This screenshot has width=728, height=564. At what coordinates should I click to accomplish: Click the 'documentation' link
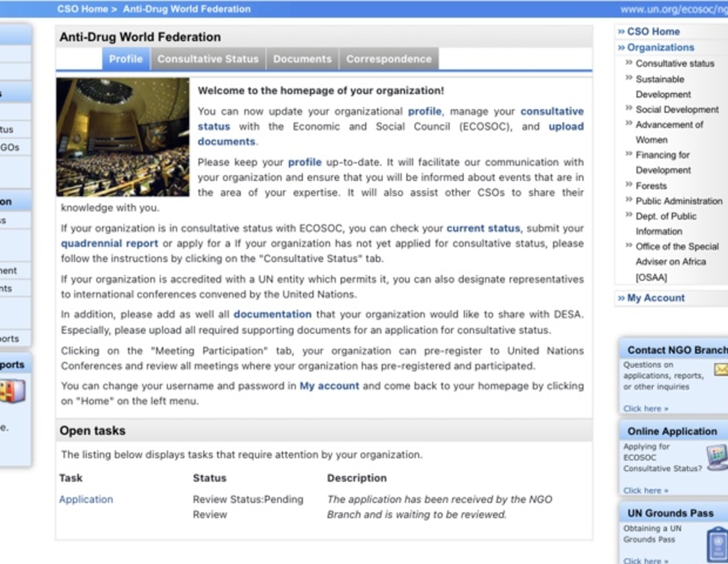pyautogui.click(x=272, y=314)
